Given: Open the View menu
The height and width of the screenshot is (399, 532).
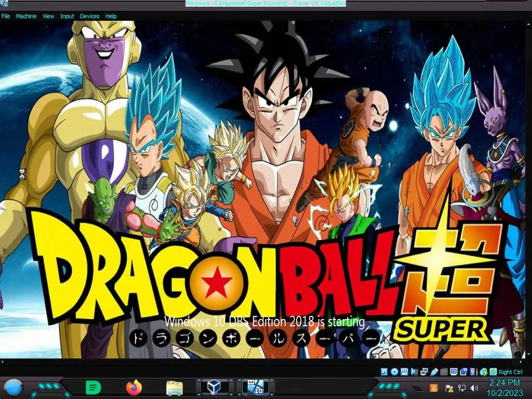Looking at the screenshot, I should click(x=48, y=16).
